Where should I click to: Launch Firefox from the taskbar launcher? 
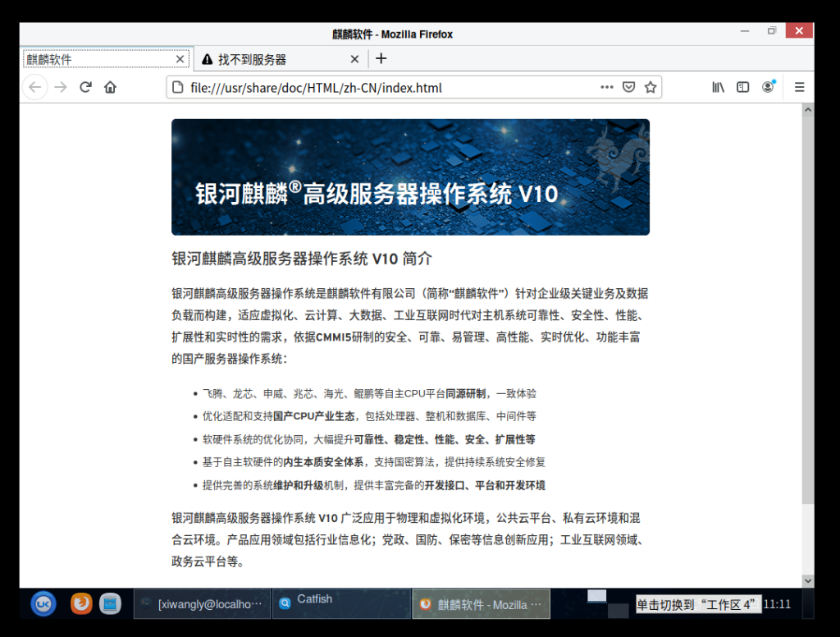[x=81, y=604]
